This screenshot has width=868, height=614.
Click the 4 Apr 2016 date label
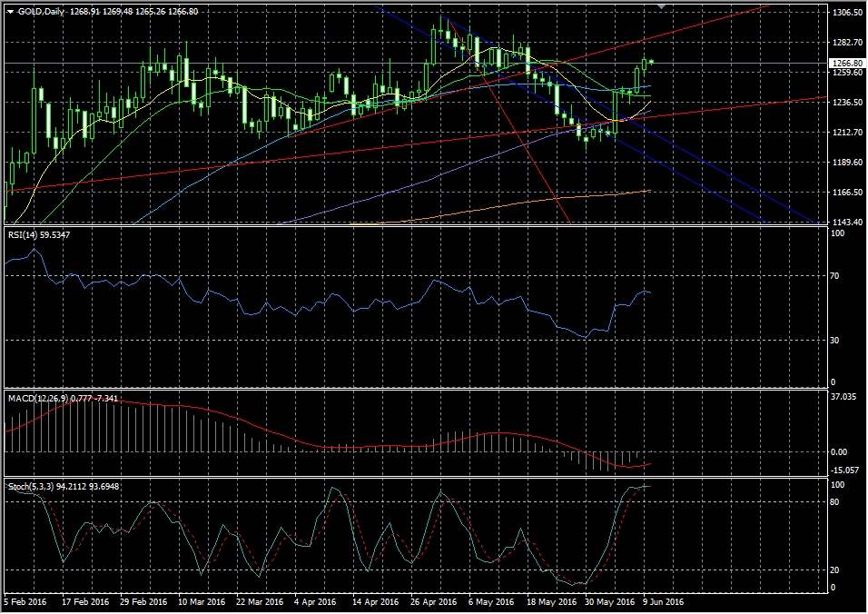[x=315, y=602]
